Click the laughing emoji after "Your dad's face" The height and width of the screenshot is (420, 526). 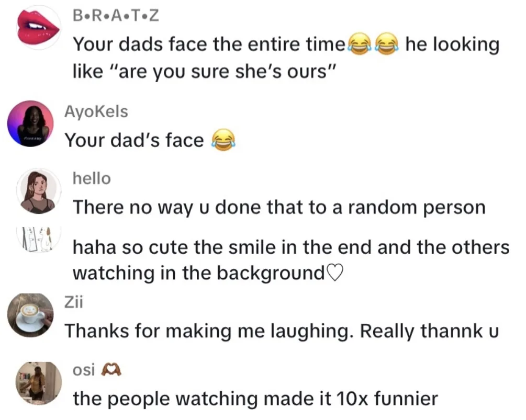(223, 141)
